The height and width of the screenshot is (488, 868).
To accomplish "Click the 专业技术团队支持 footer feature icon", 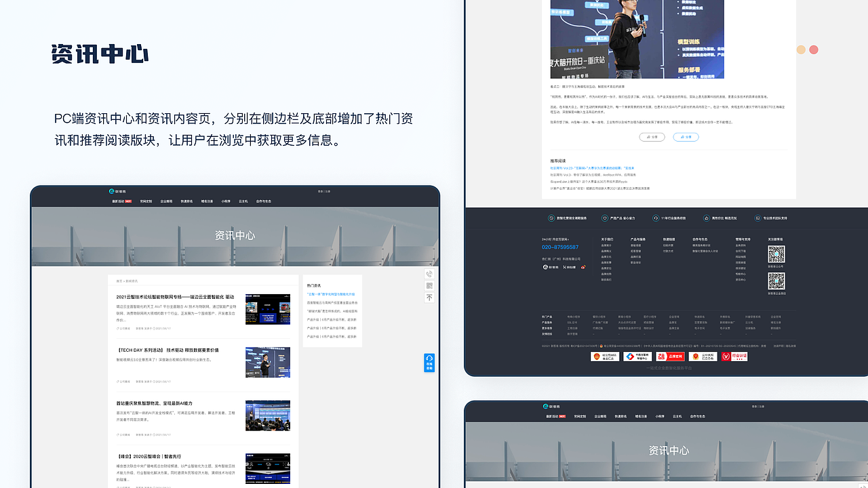I will coord(758,218).
